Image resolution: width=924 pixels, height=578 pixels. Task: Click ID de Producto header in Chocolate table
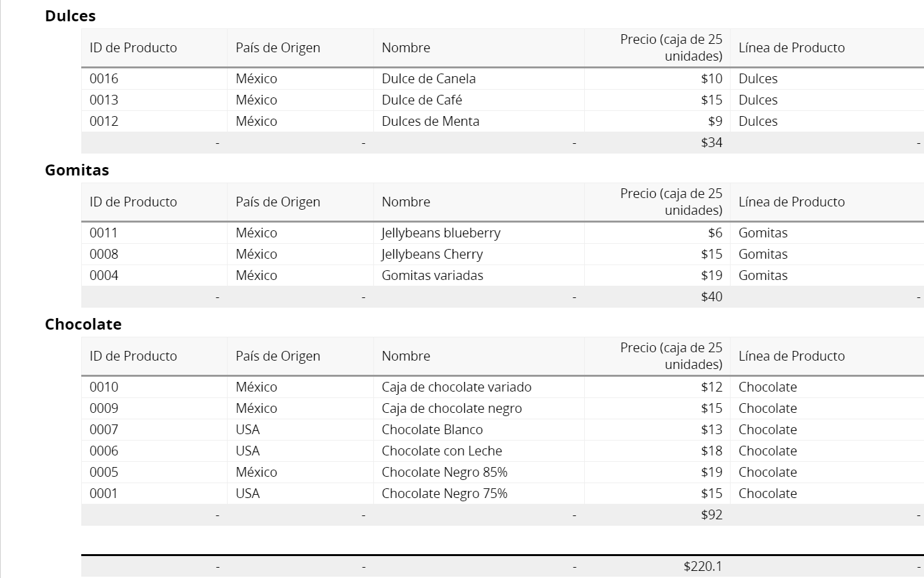pyautogui.click(x=133, y=356)
